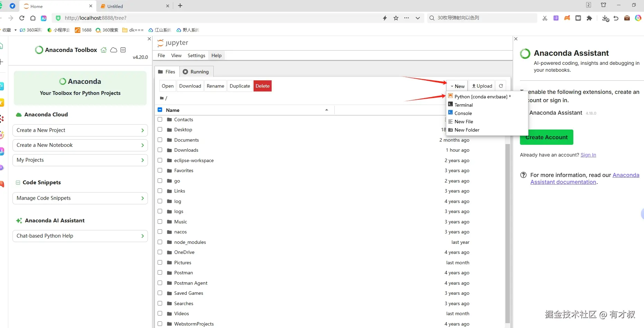Expand Create a New Project
This screenshot has width=644, height=328.
coord(80,130)
